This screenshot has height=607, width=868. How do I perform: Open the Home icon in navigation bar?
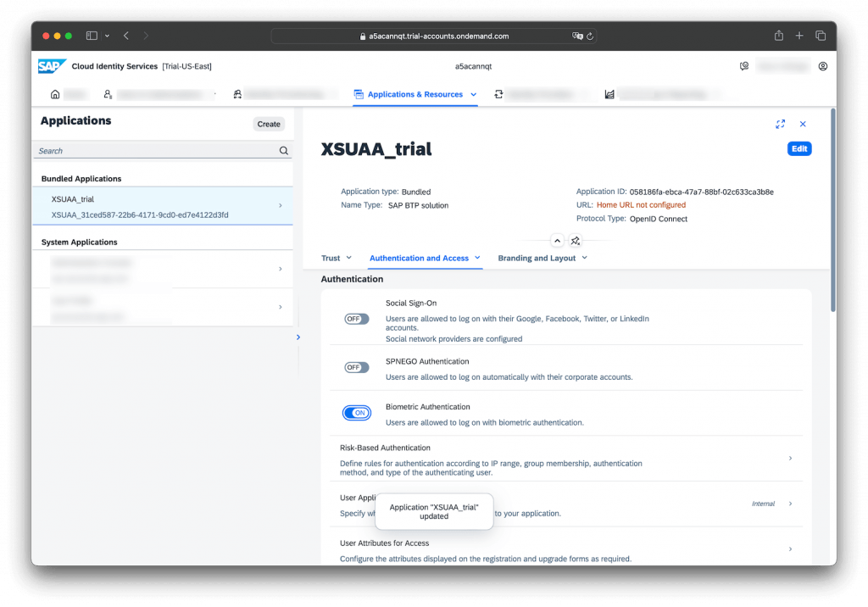(55, 94)
